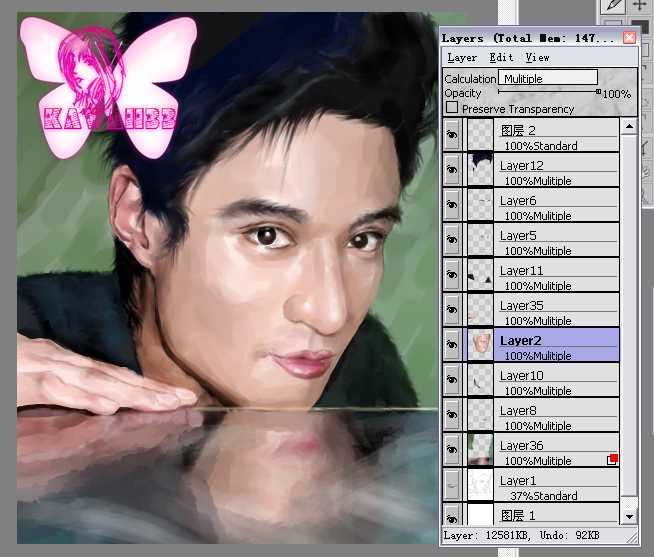This screenshot has width=654, height=557.
Task: Click the Layer35 thumbnail
Action: coord(480,310)
